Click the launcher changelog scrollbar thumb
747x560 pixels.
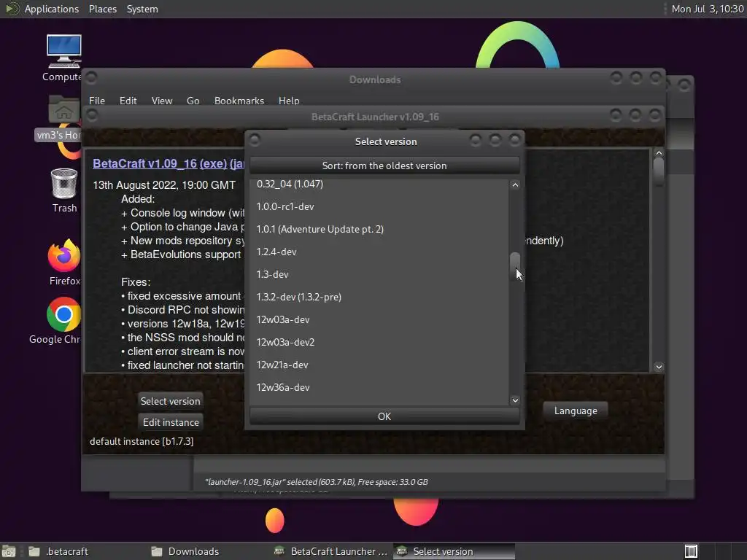coord(659,171)
